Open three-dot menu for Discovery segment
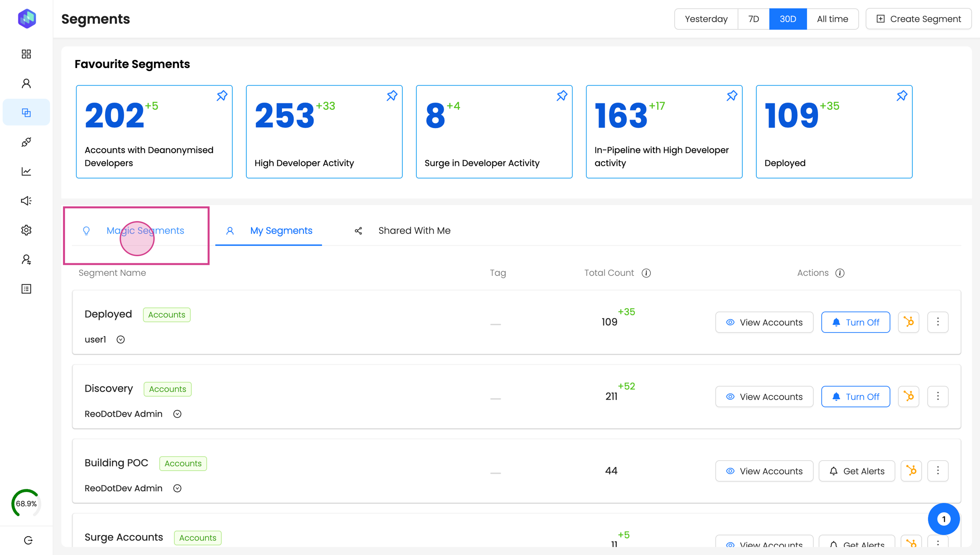The height and width of the screenshot is (555, 980). click(x=937, y=397)
